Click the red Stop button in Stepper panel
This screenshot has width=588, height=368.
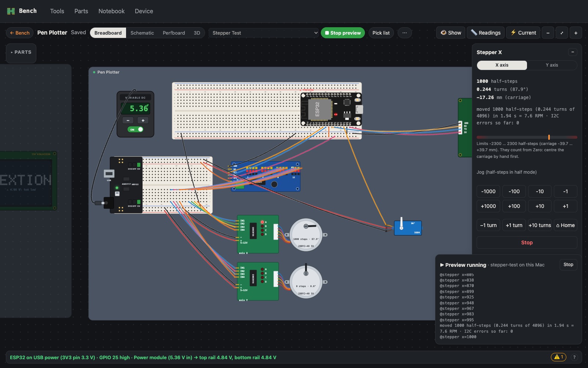click(x=527, y=243)
